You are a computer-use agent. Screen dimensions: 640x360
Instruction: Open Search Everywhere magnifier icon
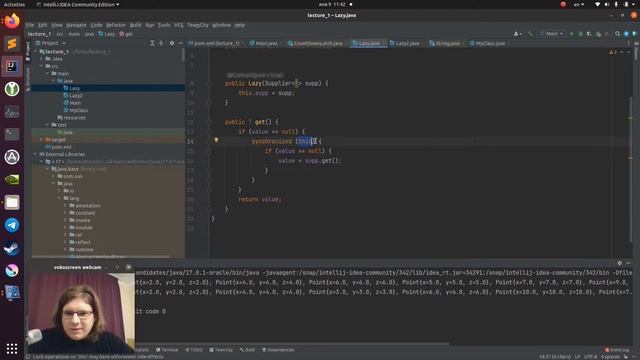click(618, 34)
